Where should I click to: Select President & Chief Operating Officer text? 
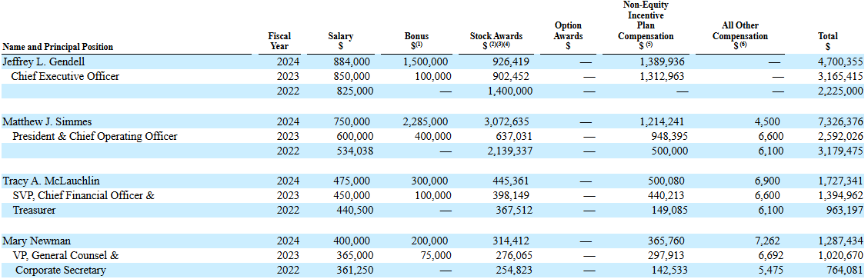95,136
